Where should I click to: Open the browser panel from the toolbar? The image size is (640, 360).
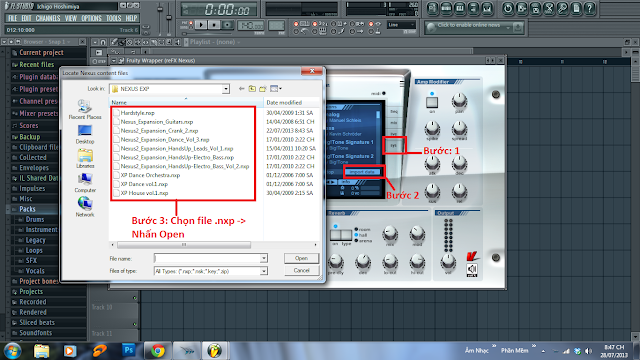click(x=473, y=8)
